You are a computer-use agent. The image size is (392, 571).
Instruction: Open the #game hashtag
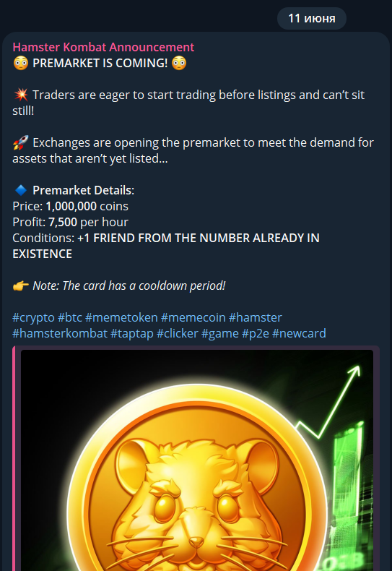[220, 334]
